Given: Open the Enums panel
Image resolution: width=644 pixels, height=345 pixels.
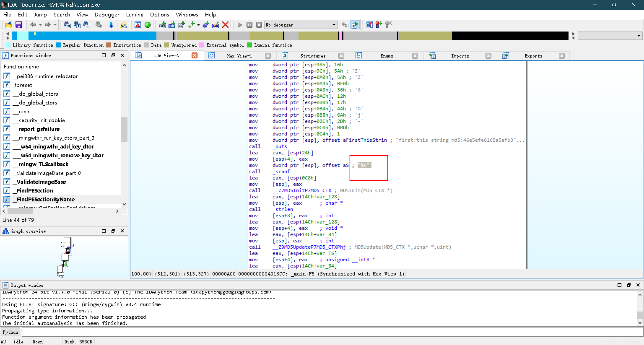Looking at the screenshot, I should (386, 56).
